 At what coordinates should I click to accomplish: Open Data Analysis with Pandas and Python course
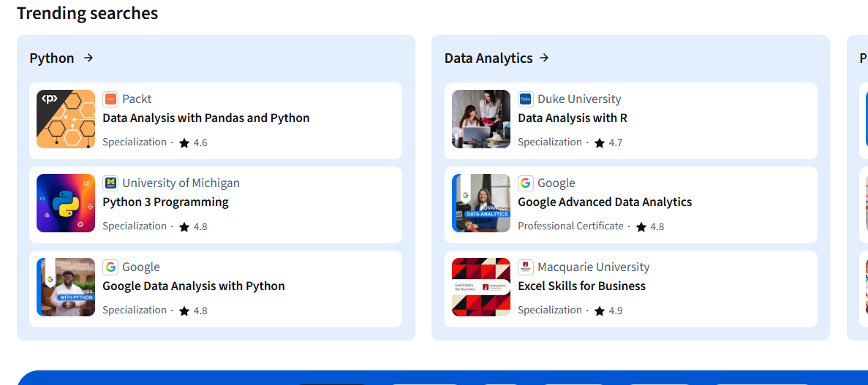click(x=206, y=118)
